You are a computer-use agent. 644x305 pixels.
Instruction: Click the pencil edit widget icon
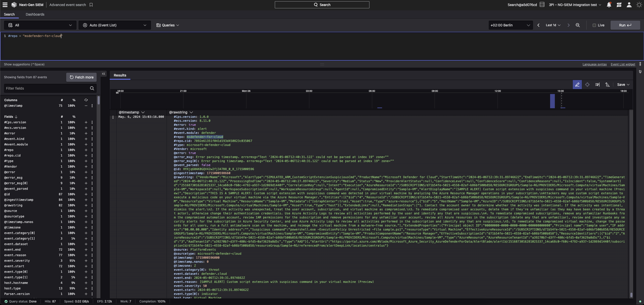pos(577,85)
